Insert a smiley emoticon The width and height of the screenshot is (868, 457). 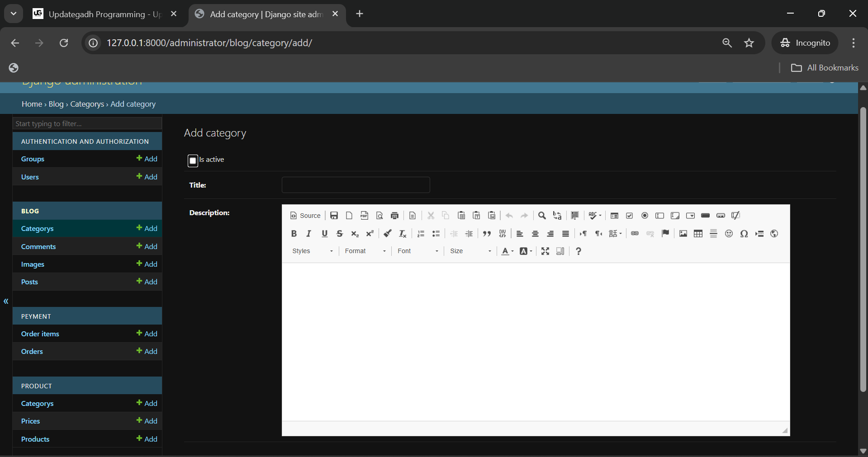tap(729, 234)
